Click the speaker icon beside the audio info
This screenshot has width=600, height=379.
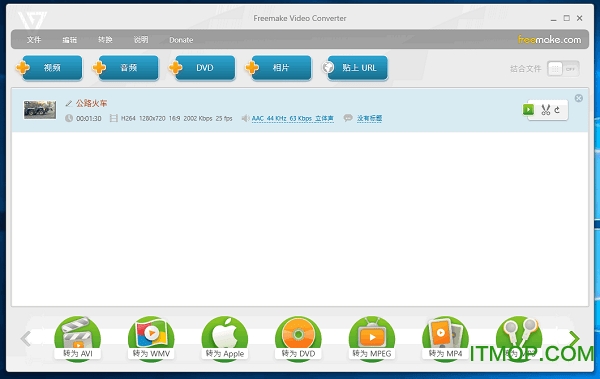tap(245, 118)
